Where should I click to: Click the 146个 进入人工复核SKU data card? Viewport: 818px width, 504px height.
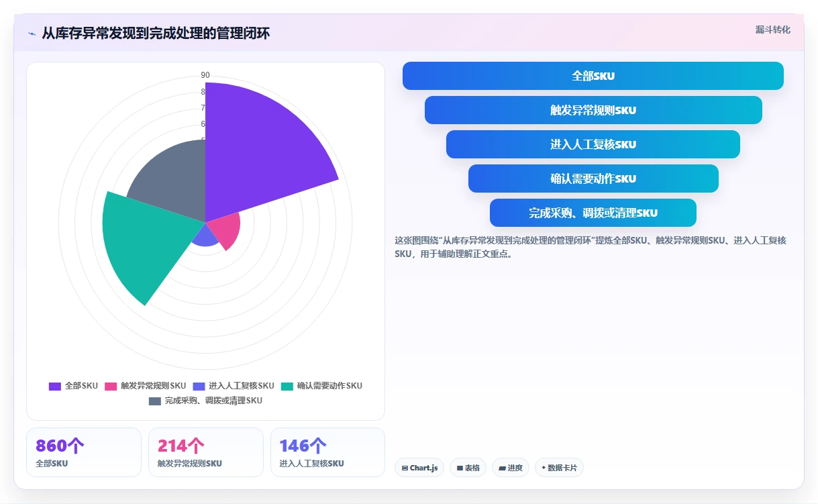tap(328, 452)
